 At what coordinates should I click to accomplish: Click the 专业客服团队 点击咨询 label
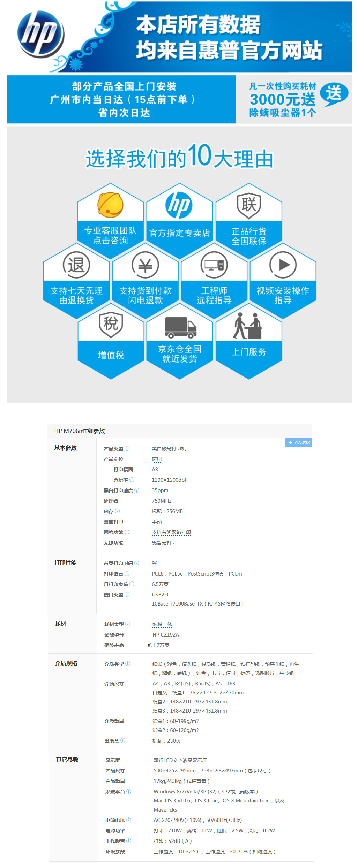110,236
